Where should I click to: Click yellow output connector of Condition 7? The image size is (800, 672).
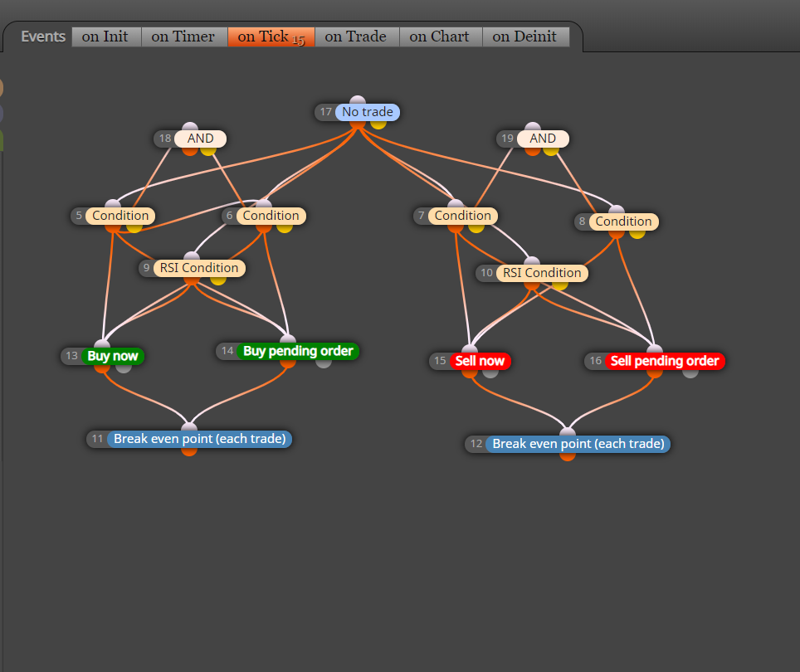476,227
